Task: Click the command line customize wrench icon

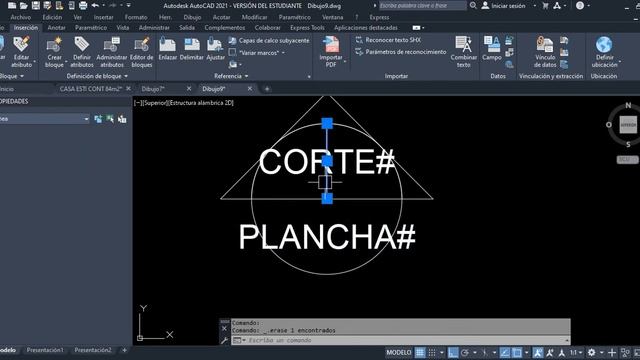Action: (x=224, y=340)
